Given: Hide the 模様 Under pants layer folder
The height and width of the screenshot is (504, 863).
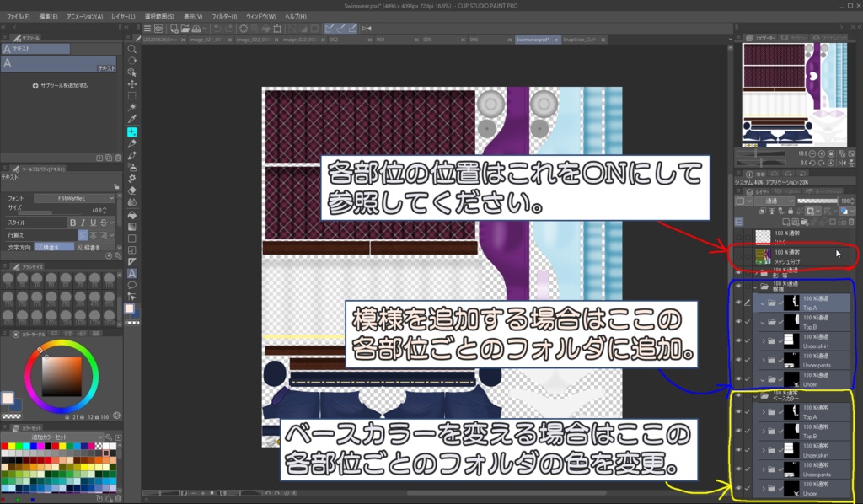Looking at the screenshot, I should pyautogui.click(x=738, y=361).
